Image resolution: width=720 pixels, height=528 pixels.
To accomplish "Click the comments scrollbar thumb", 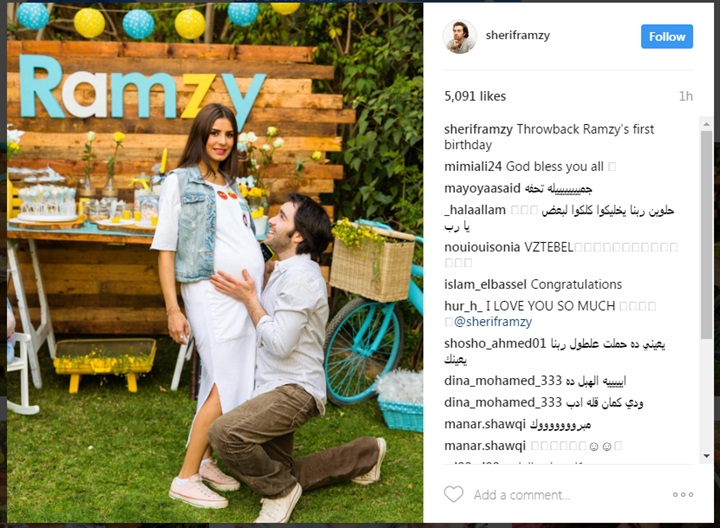I will click(x=706, y=236).
